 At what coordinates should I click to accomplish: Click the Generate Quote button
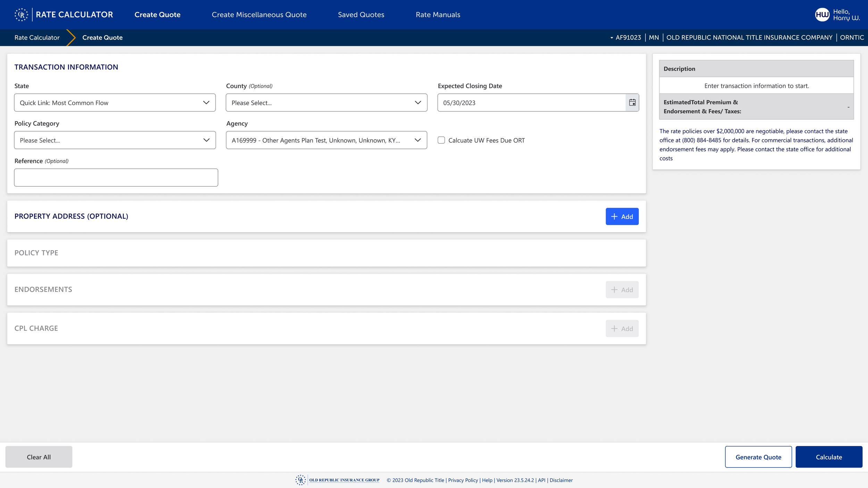[758, 457]
